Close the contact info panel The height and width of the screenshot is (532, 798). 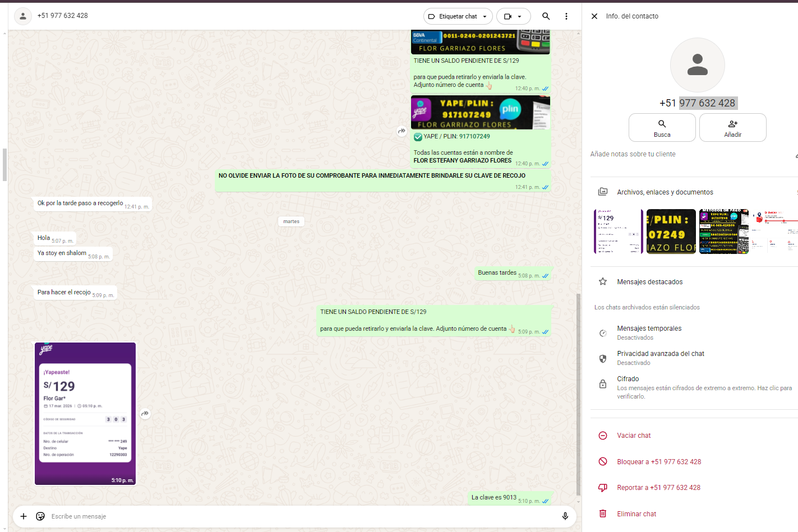[594, 16]
